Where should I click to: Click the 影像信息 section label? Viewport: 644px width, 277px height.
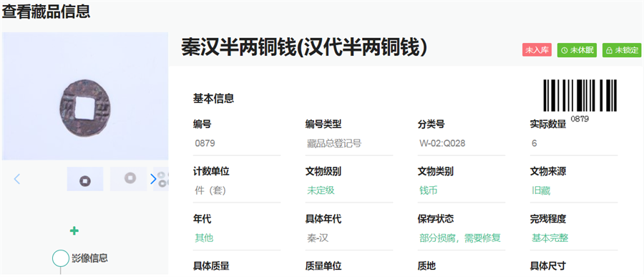pos(89,258)
